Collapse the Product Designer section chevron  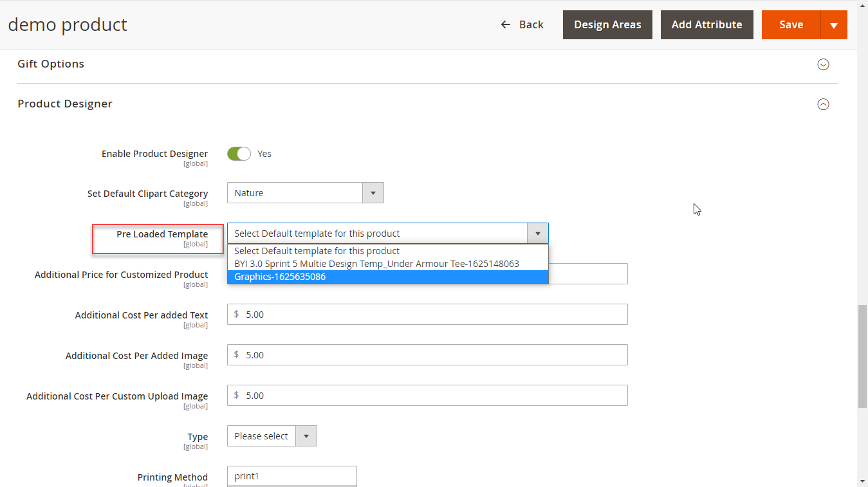pos(822,104)
